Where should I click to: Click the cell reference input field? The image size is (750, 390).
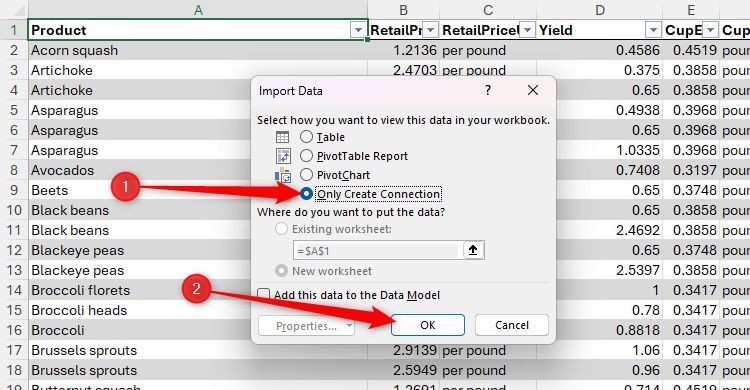(x=378, y=250)
